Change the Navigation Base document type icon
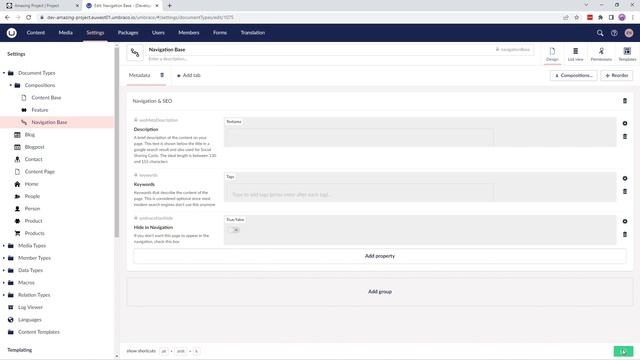This screenshot has width=640, height=360. (x=135, y=53)
